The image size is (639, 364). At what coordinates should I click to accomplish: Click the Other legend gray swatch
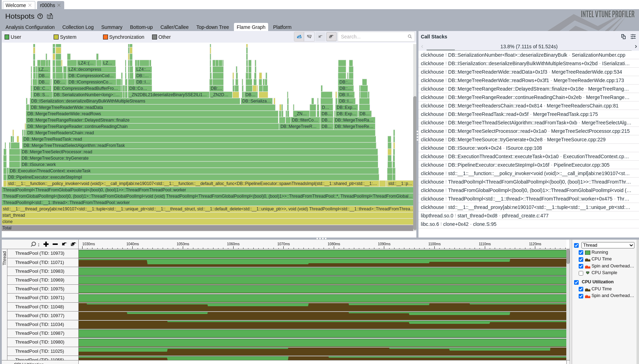click(154, 37)
